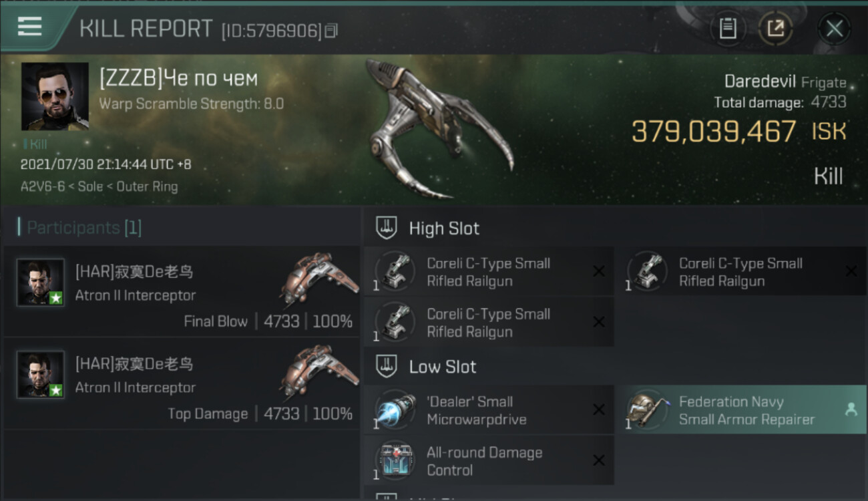This screenshot has width=868, height=501.
Task: Open the hamburger menu icon
Action: pyautogui.click(x=30, y=27)
